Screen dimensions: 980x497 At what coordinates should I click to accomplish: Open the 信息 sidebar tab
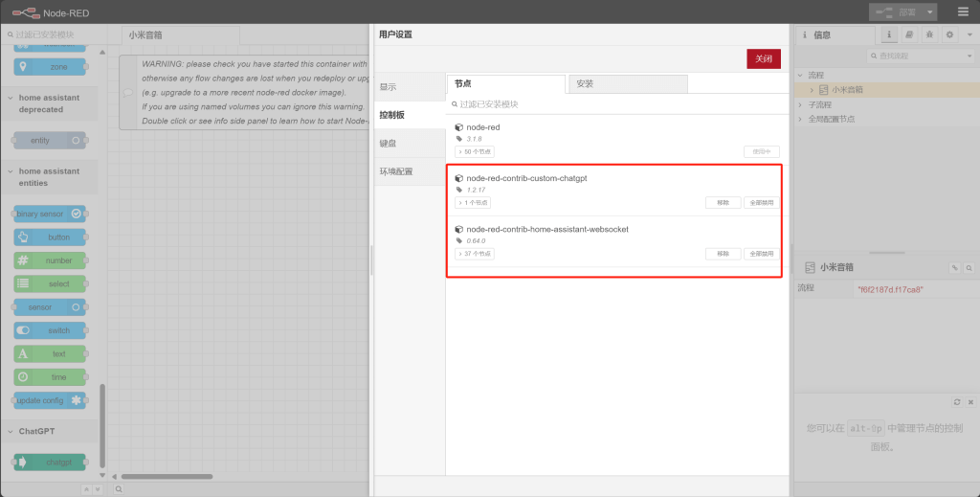coord(835,35)
